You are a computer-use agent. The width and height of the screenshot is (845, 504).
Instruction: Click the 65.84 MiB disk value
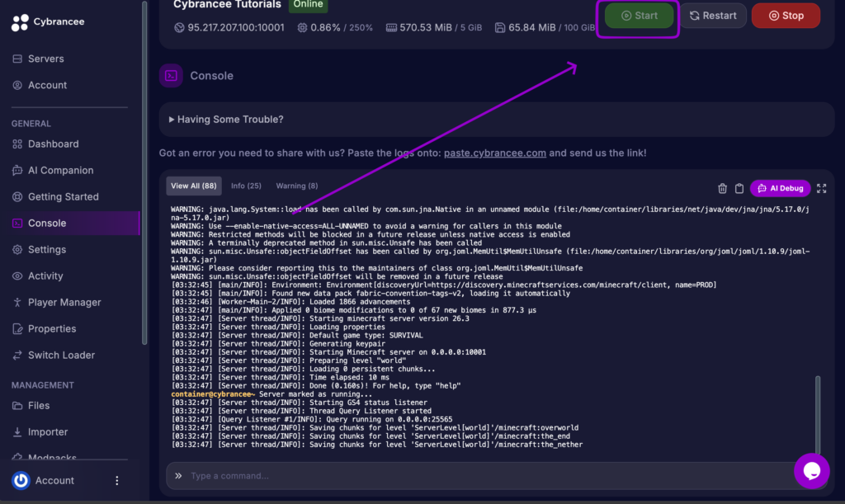531,27
